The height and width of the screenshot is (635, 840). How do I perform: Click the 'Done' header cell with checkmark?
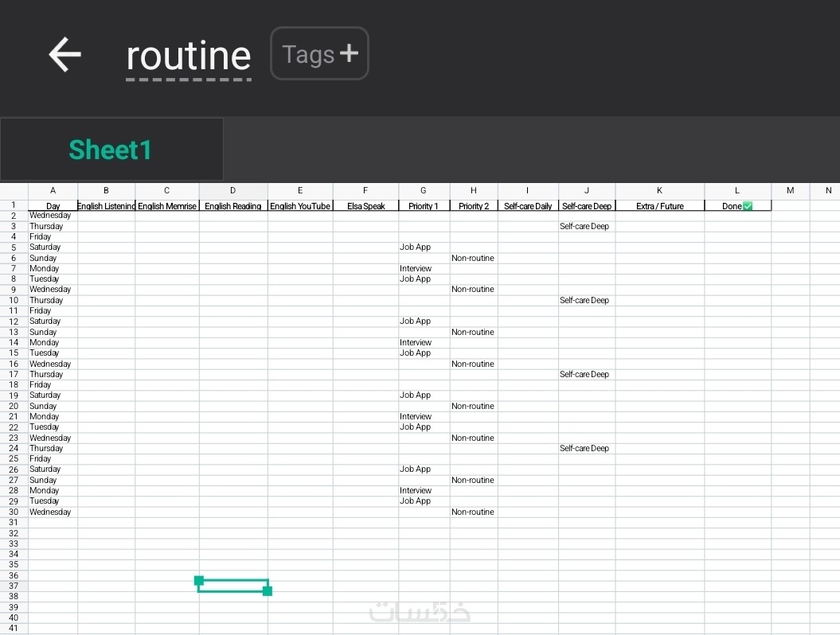point(737,205)
